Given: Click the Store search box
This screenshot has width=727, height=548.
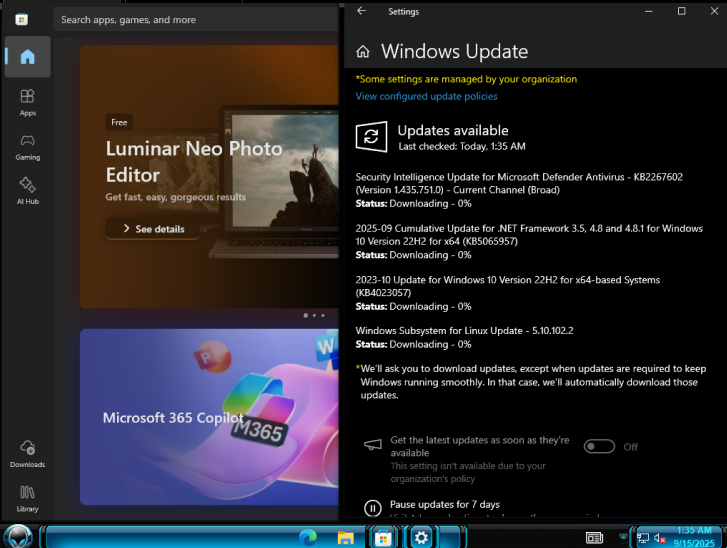Looking at the screenshot, I should (197, 20).
